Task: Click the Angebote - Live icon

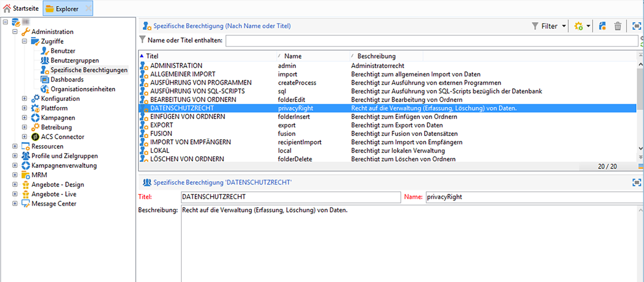Action: (25, 194)
